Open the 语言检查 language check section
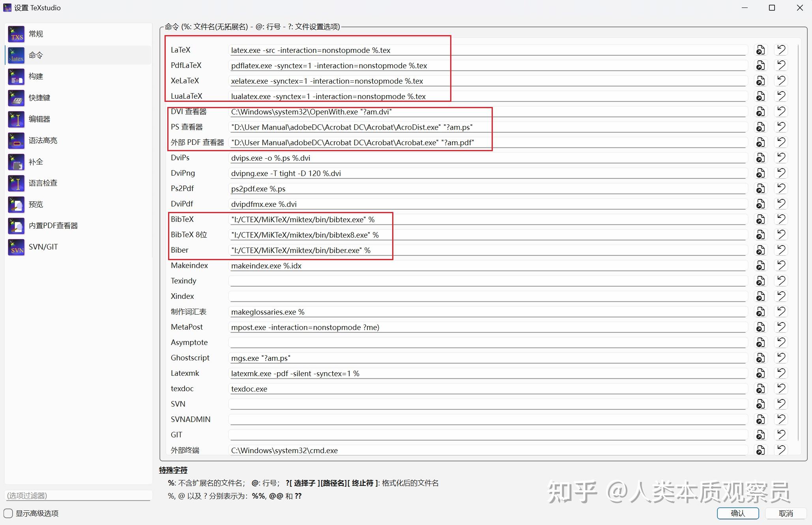This screenshot has width=812, height=525. 43,183
